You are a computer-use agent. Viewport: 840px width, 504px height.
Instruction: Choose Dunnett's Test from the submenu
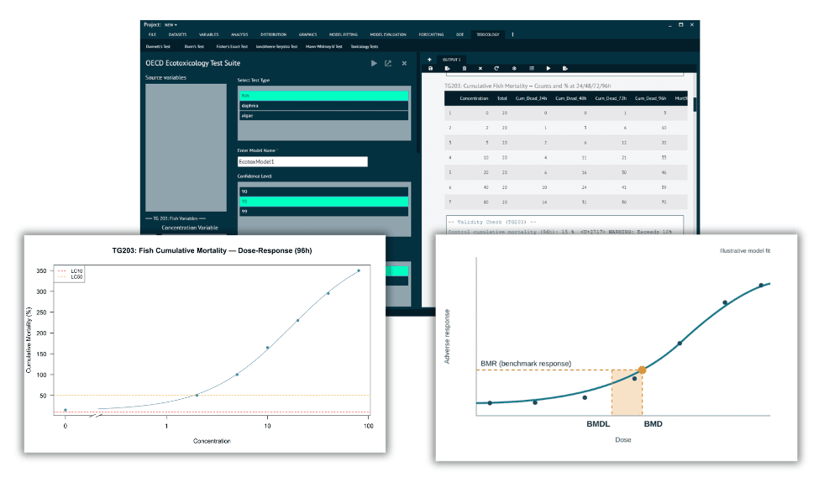pyautogui.click(x=158, y=46)
